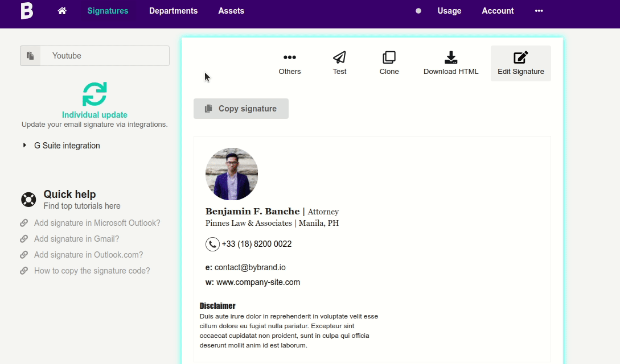Open the Others three-dot menu

[x=289, y=63]
